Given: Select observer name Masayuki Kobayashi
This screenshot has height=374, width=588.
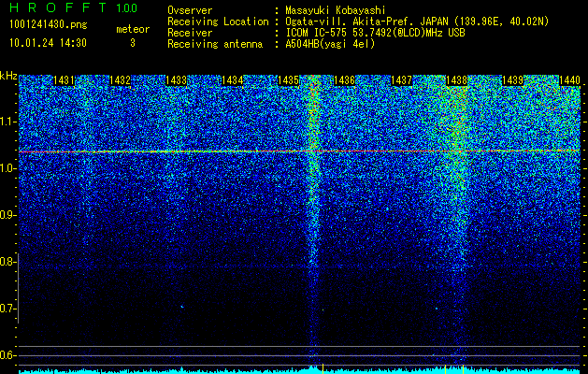Looking at the screenshot, I should tap(336, 10).
